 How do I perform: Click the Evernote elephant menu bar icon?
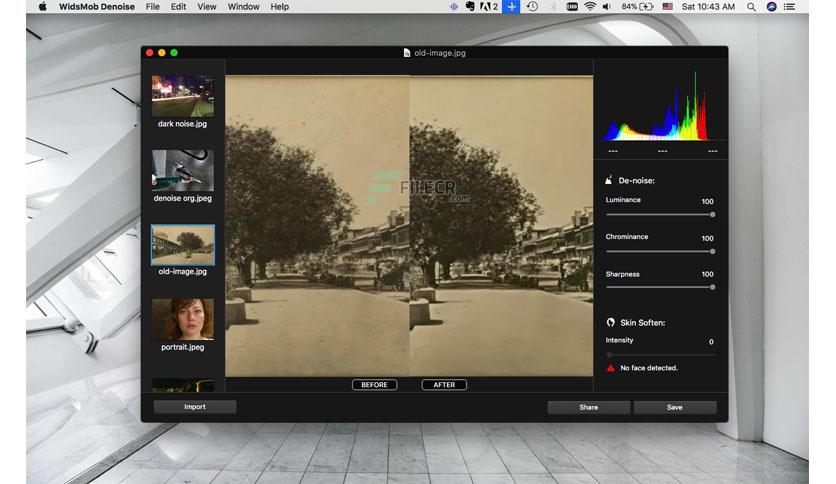coord(470,6)
